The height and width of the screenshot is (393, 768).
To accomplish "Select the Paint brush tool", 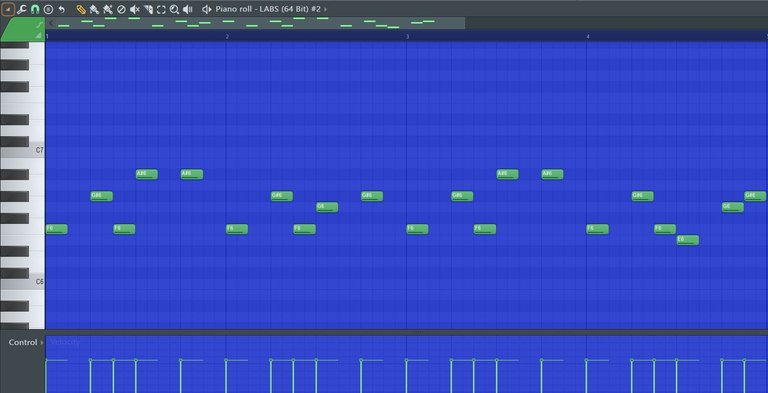I will [95, 9].
